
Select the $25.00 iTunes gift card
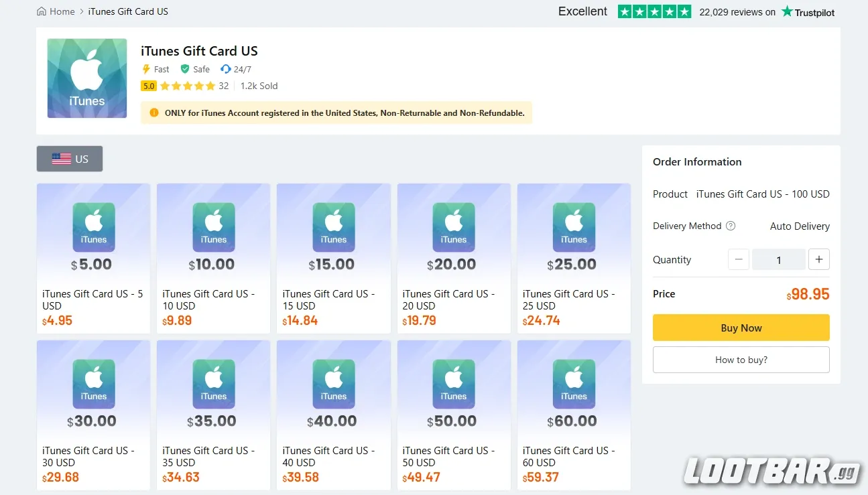pyautogui.click(x=574, y=258)
